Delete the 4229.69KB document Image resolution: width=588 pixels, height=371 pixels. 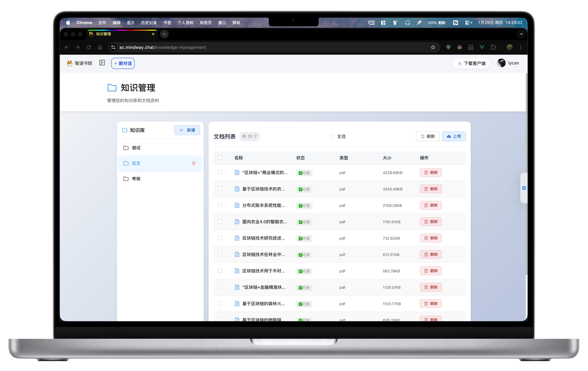pyautogui.click(x=431, y=173)
